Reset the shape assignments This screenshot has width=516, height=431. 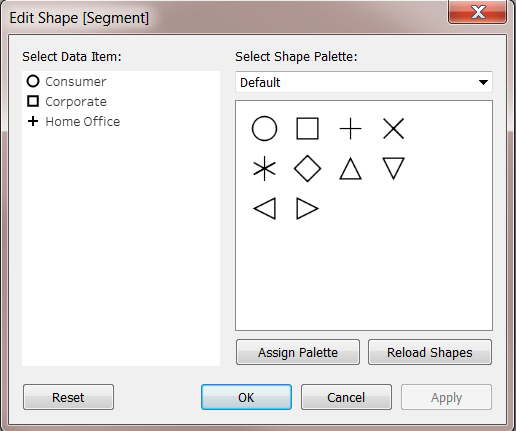point(68,397)
